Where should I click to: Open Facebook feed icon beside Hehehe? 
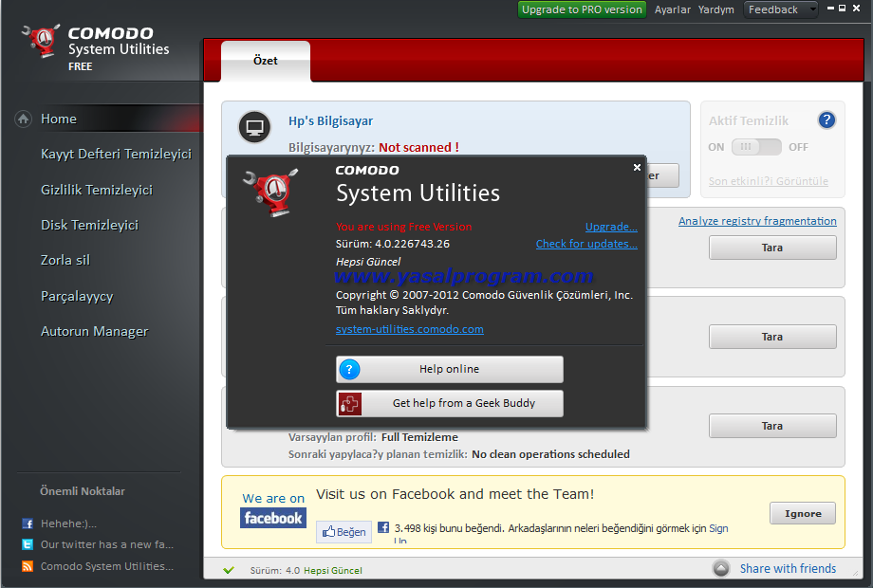(28, 524)
